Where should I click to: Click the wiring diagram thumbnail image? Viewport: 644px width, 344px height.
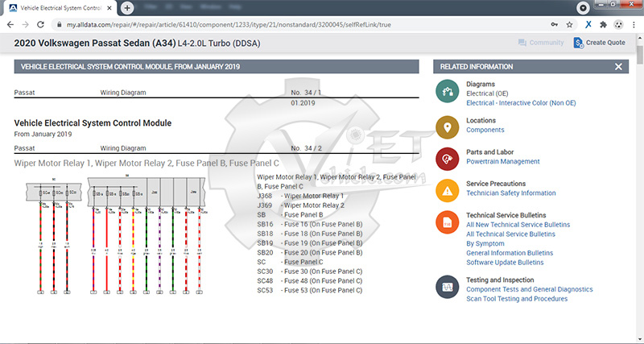coord(115,235)
